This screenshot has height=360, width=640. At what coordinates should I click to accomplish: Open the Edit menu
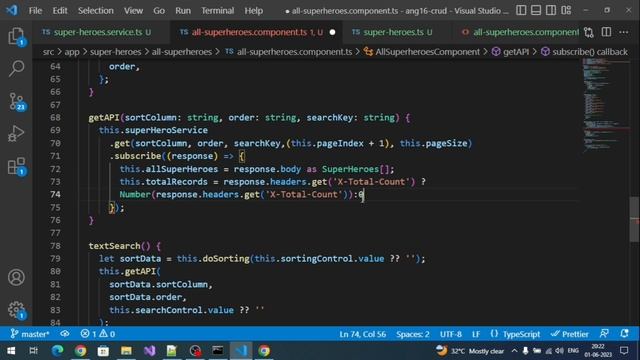60,11
